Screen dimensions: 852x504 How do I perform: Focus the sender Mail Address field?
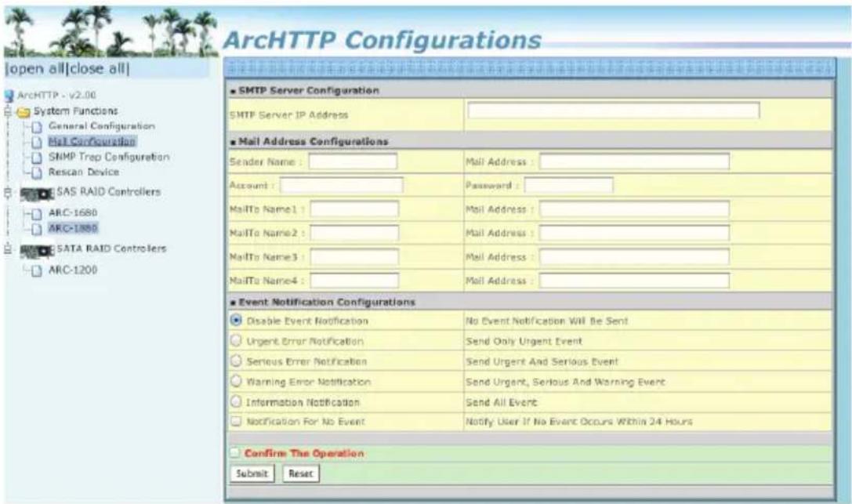634,161
